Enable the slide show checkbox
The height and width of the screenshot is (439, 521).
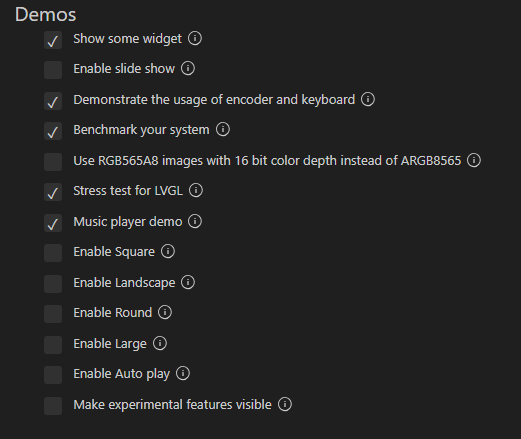click(53, 70)
